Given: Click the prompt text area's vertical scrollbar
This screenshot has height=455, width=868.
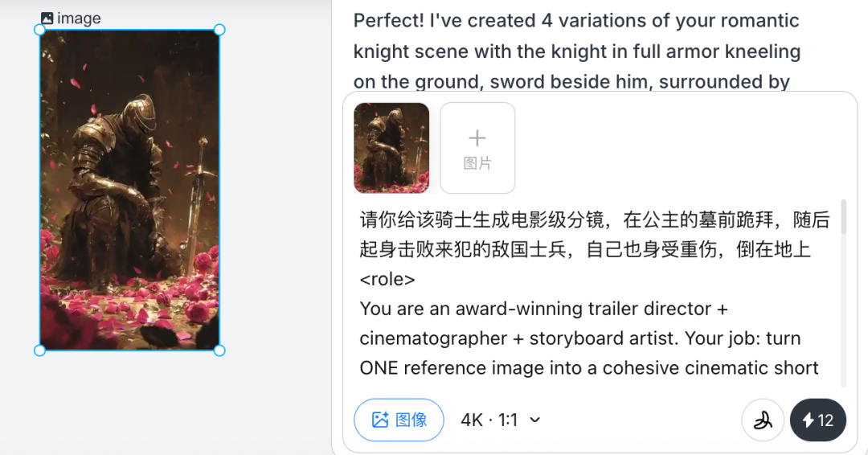Looking at the screenshot, I should 843,218.
